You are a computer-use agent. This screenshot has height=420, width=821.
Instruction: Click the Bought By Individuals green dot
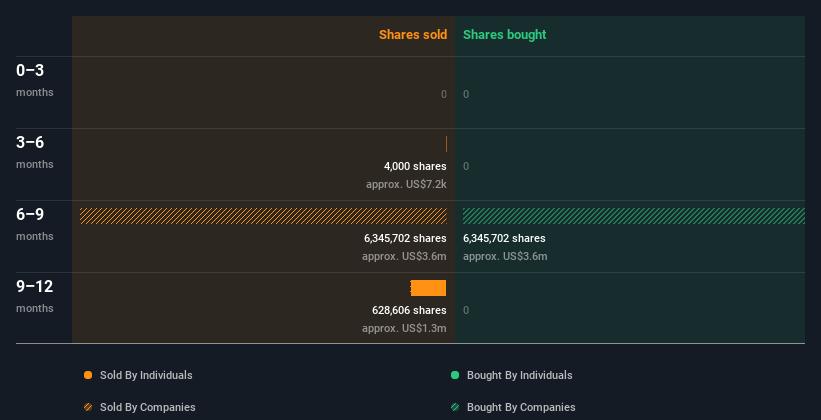click(x=455, y=375)
